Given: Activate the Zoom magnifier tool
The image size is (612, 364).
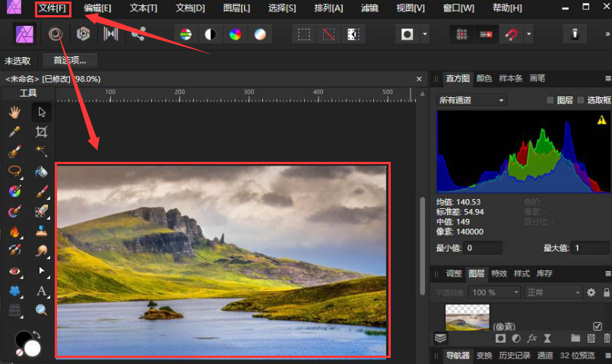Looking at the screenshot, I should coord(41,310).
